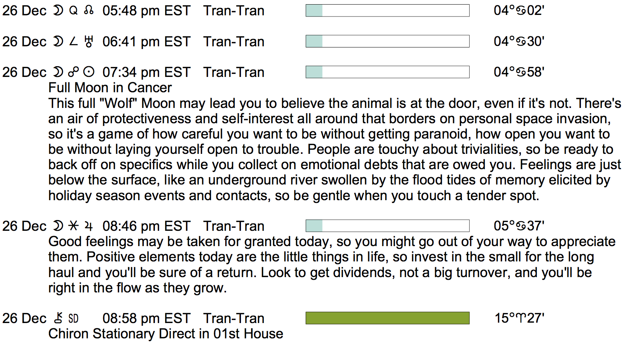
Task: Click the Uranus glyph in the 06:41 pm row
Action: pos(89,41)
